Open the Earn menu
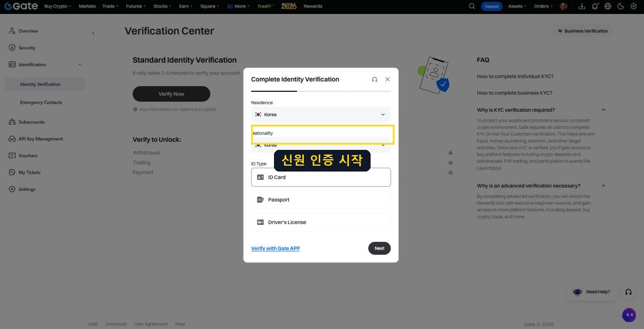Viewport: 644px width, 329px height. coord(186,6)
